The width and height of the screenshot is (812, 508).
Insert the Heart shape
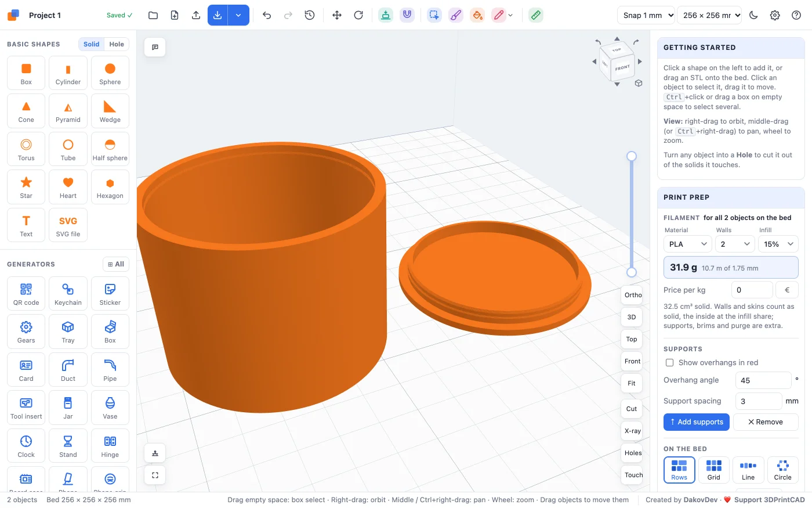[x=68, y=187]
